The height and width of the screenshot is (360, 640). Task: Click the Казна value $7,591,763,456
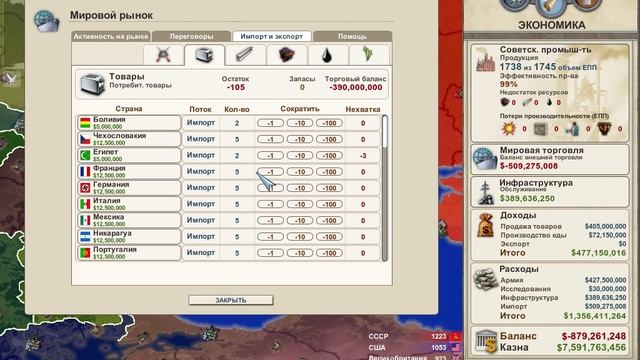tap(591, 347)
